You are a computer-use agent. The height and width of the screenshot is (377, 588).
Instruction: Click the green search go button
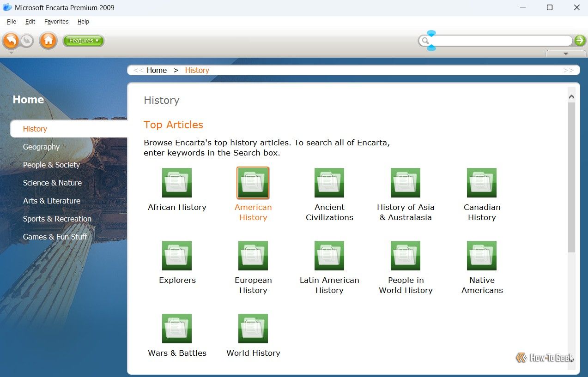tap(580, 41)
